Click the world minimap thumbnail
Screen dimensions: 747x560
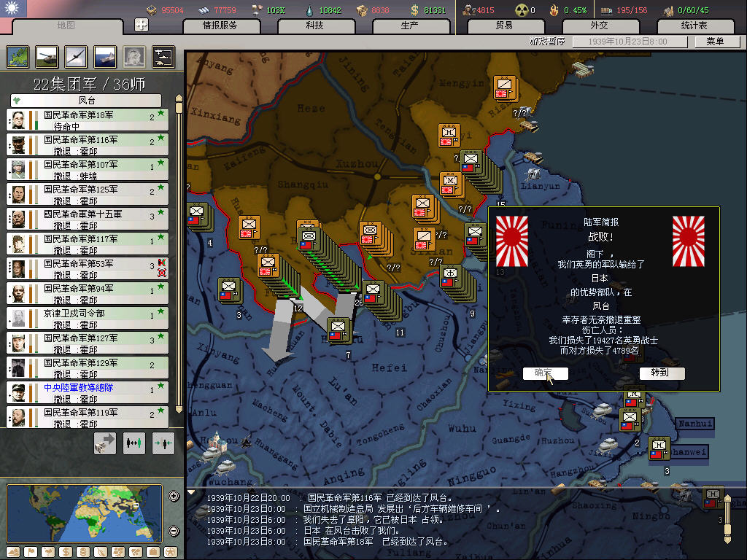coord(84,513)
